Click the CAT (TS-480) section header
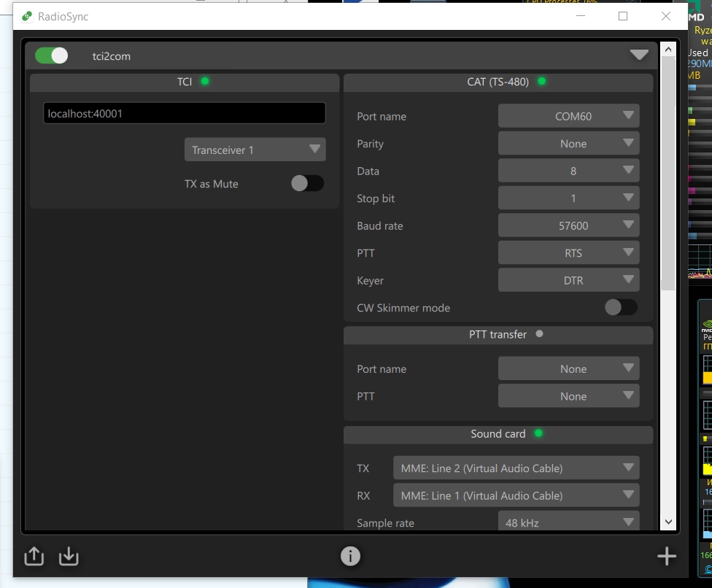Image resolution: width=712 pixels, height=588 pixels. [x=498, y=82]
